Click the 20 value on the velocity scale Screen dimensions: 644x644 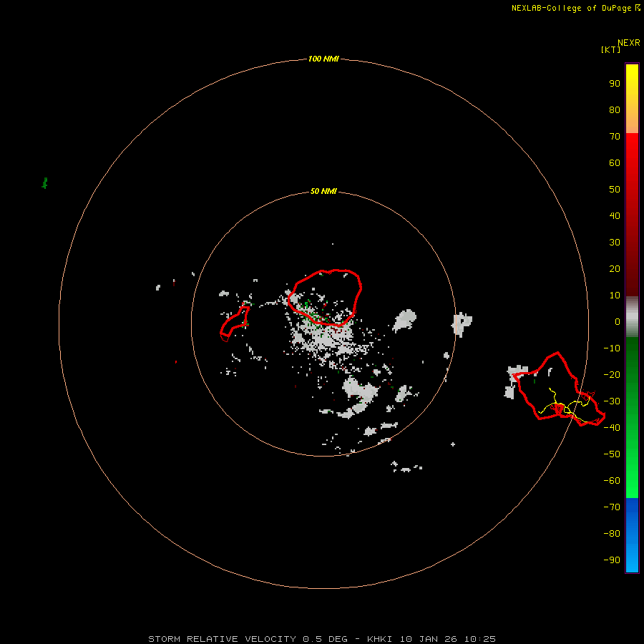(615, 268)
